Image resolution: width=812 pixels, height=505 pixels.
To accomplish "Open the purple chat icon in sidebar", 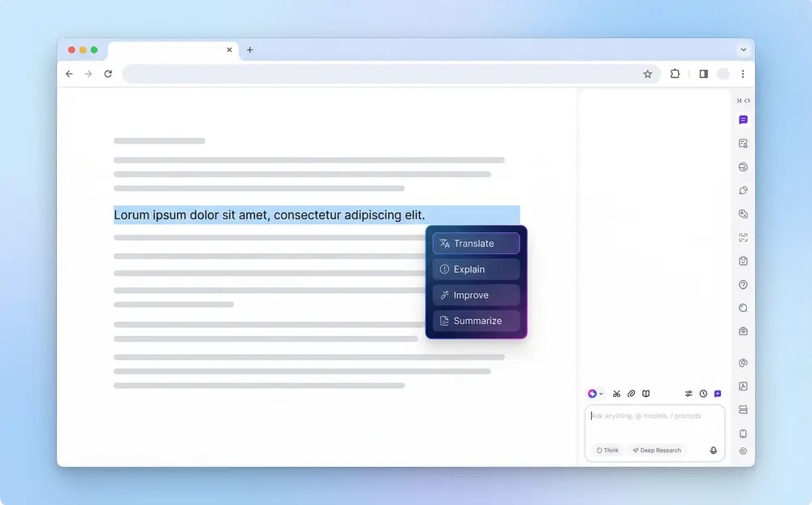I will click(x=743, y=119).
